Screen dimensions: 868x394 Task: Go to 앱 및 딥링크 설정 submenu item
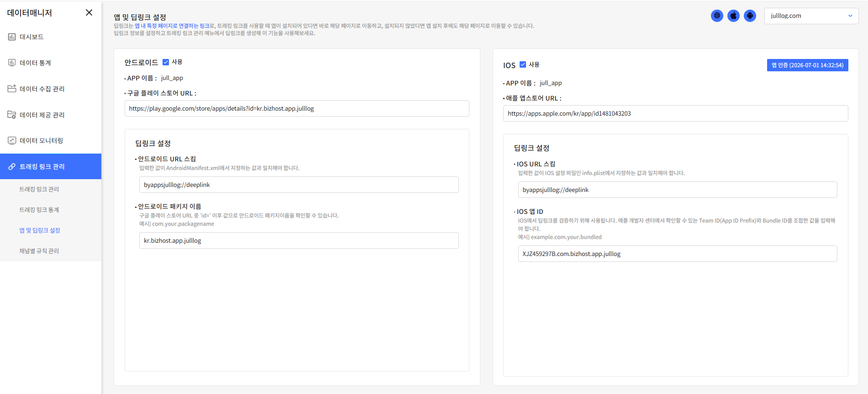tap(40, 230)
